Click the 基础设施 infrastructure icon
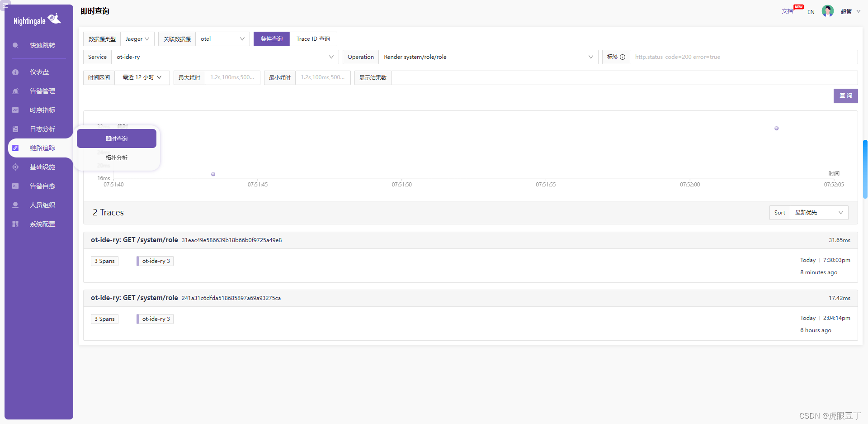The width and height of the screenshot is (868, 424). [x=15, y=167]
